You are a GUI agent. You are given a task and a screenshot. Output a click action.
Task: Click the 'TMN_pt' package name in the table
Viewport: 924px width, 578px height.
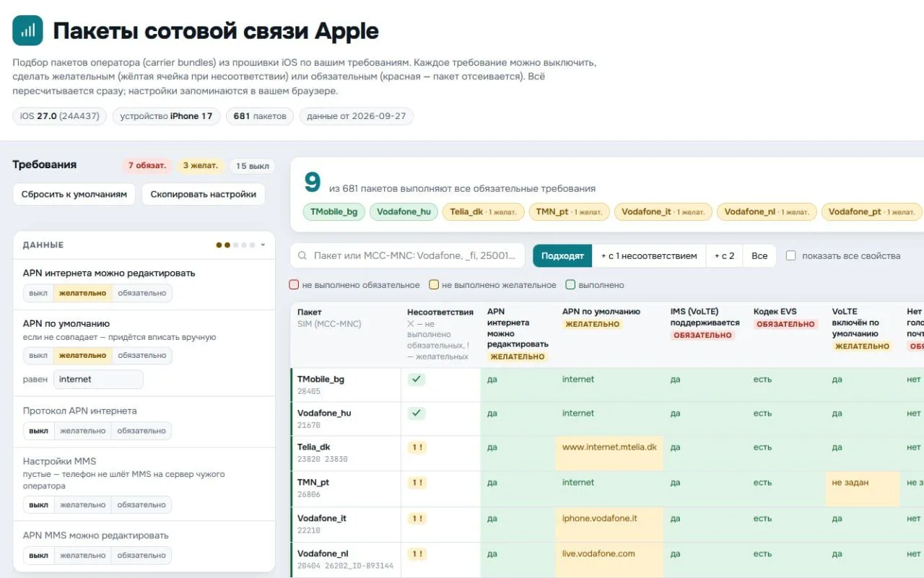[313, 482]
